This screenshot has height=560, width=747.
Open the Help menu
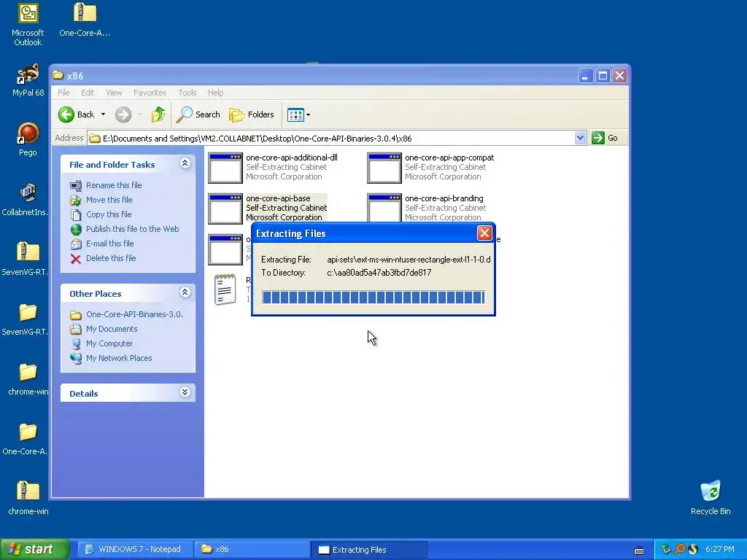(x=215, y=93)
